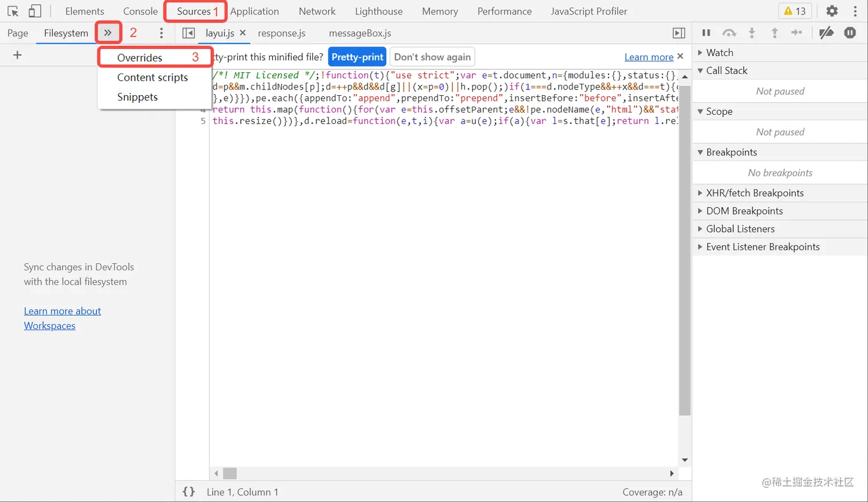Image resolution: width=868 pixels, height=502 pixels.
Task: Click the Don't show again button
Action: pyautogui.click(x=432, y=57)
